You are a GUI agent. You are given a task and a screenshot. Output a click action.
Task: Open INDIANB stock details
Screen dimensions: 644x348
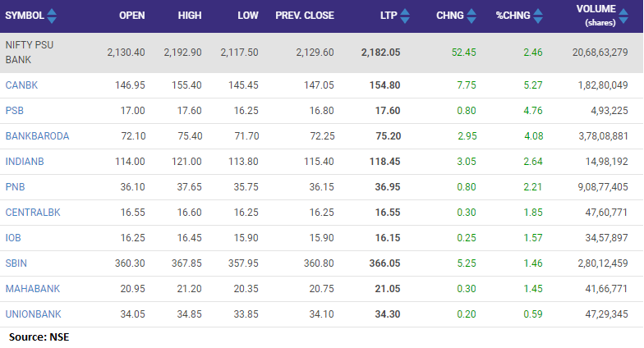pos(24,161)
